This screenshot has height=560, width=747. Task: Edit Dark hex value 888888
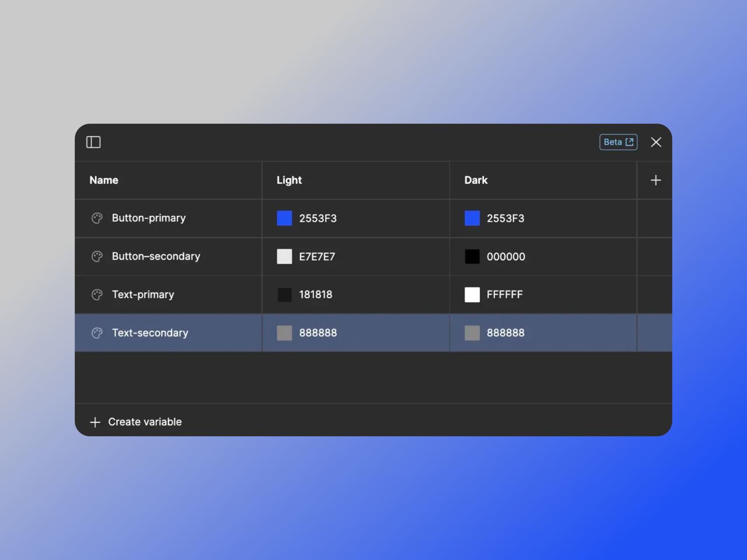coord(505,333)
